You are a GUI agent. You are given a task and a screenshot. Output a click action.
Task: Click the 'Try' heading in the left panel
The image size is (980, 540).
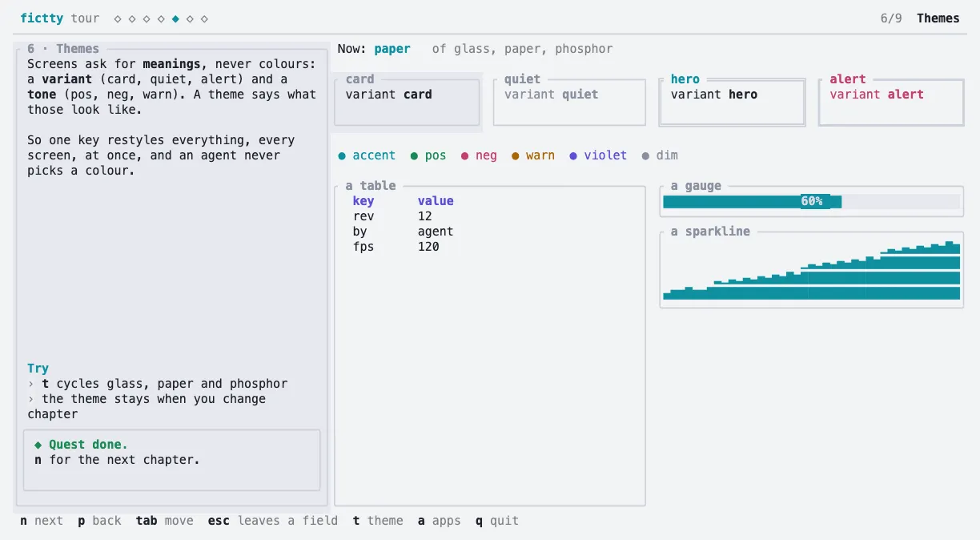[38, 369]
